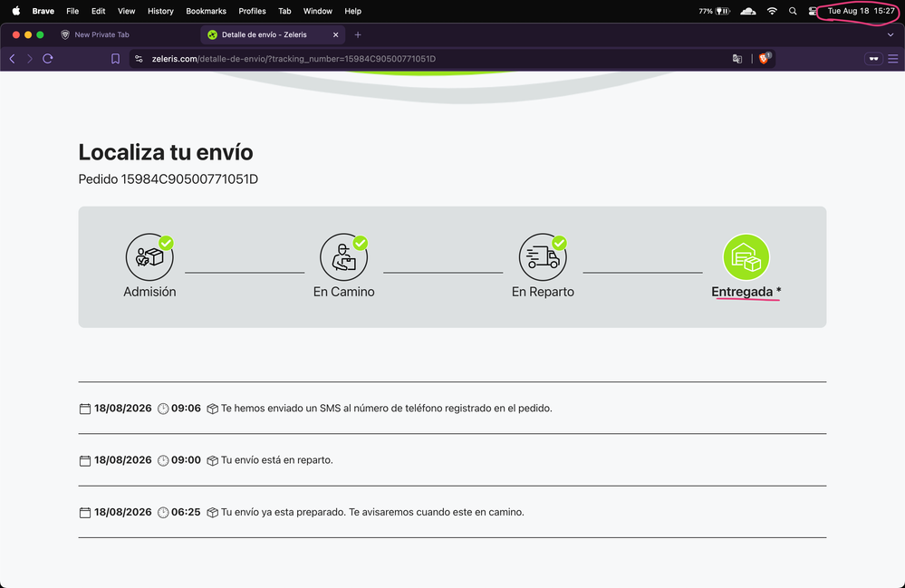Image resolution: width=905 pixels, height=588 pixels.
Task: Open Spotlight search
Action: point(793,11)
